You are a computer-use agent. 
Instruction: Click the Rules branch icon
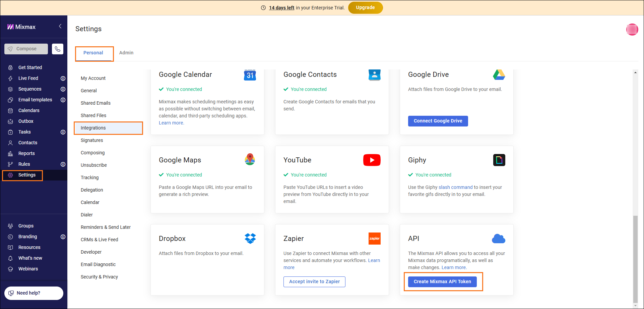10,164
